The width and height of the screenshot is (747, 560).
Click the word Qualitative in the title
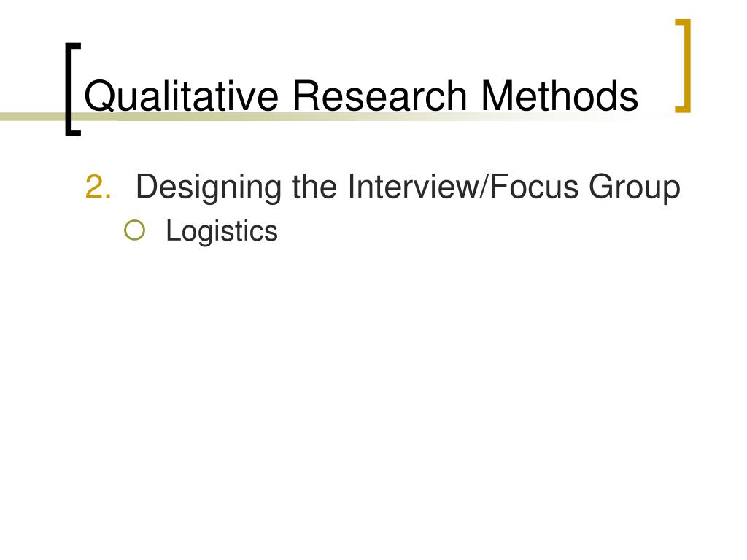(x=181, y=96)
